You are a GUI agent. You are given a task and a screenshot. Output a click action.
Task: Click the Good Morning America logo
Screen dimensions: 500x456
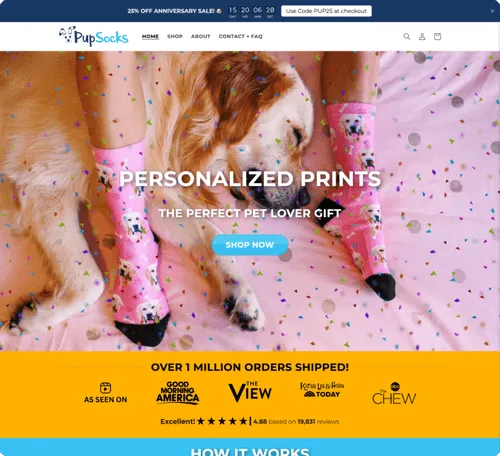(178, 393)
